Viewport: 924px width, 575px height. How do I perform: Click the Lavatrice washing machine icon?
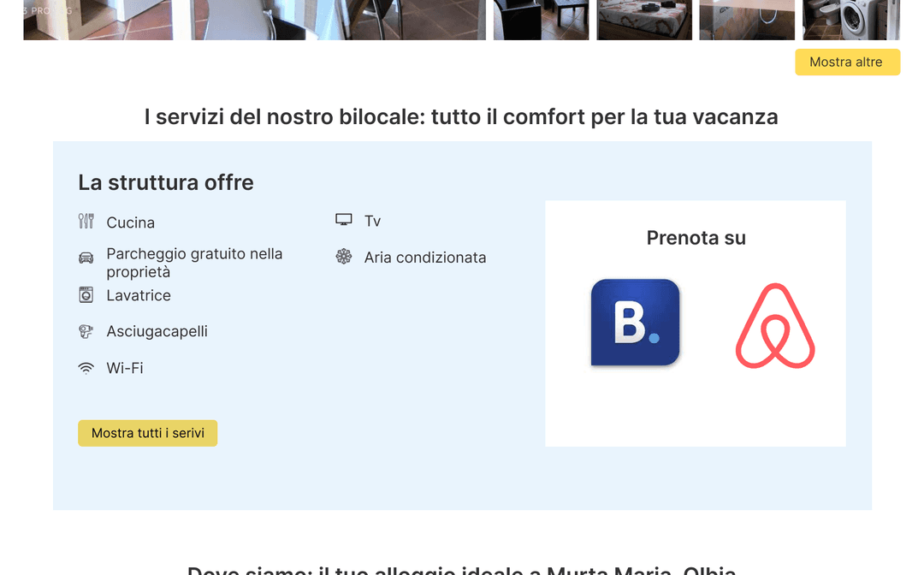[x=86, y=294]
